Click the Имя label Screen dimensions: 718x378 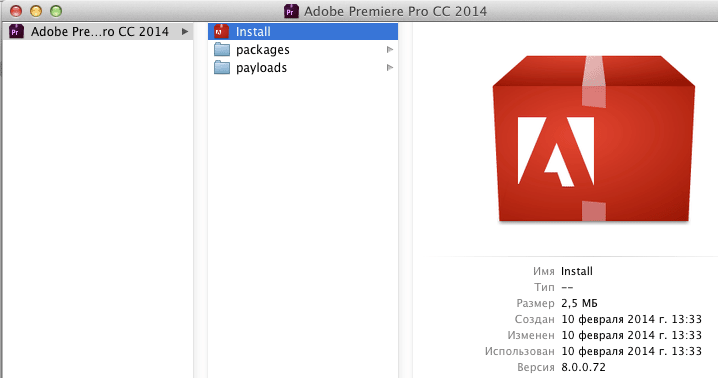[x=544, y=271]
